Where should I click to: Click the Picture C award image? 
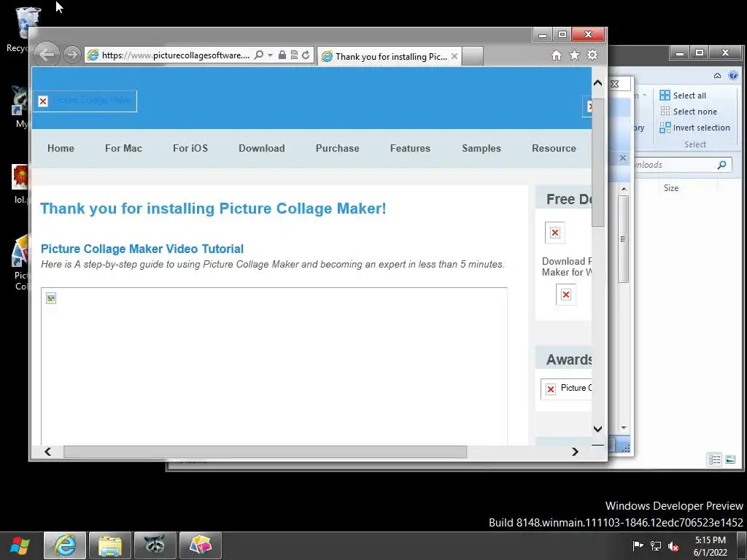pyautogui.click(x=566, y=389)
